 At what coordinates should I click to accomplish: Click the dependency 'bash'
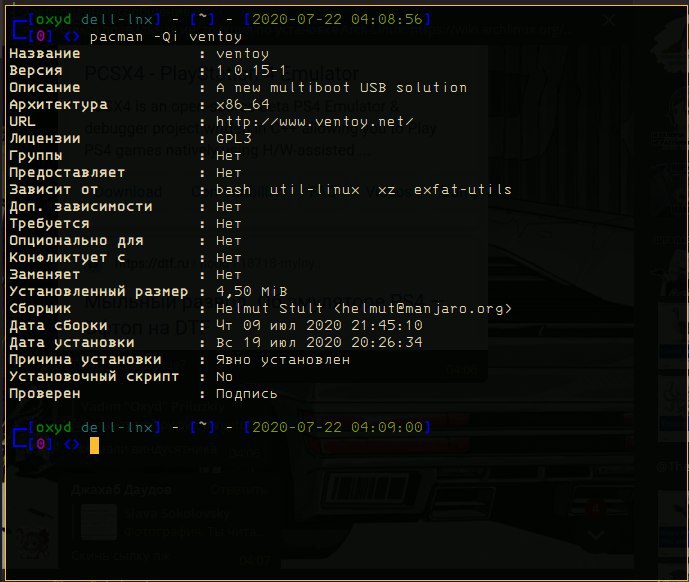click(x=233, y=189)
